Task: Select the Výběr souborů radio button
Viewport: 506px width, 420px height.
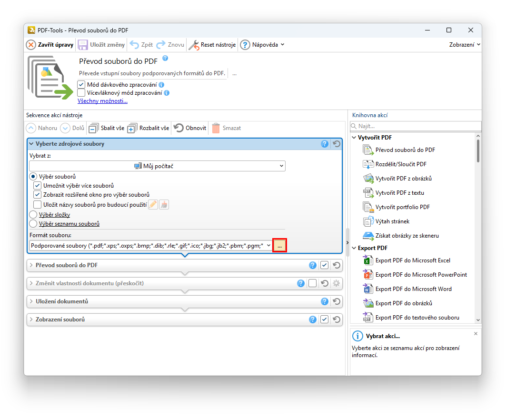Action: 33,177
